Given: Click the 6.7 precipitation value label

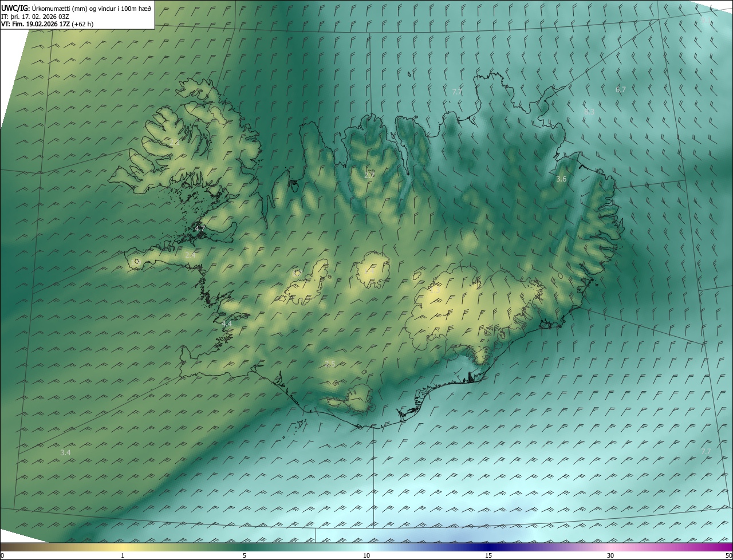Looking at the screenshot, I should 621,90.
